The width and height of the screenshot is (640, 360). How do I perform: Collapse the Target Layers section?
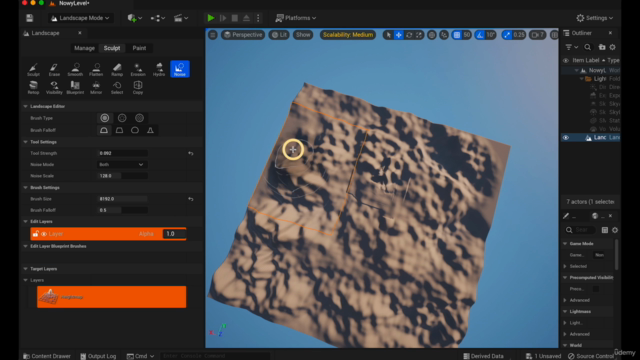pyautogui.click(x=25, y=269)
